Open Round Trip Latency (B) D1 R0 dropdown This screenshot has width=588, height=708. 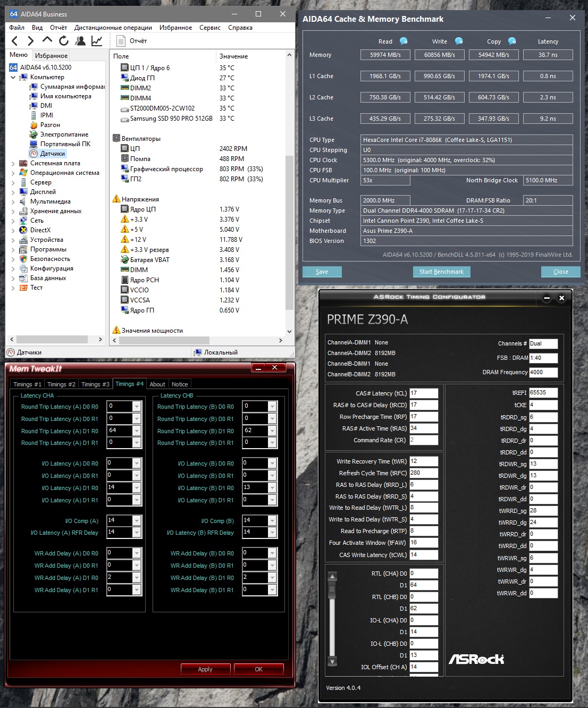(272, 431)
